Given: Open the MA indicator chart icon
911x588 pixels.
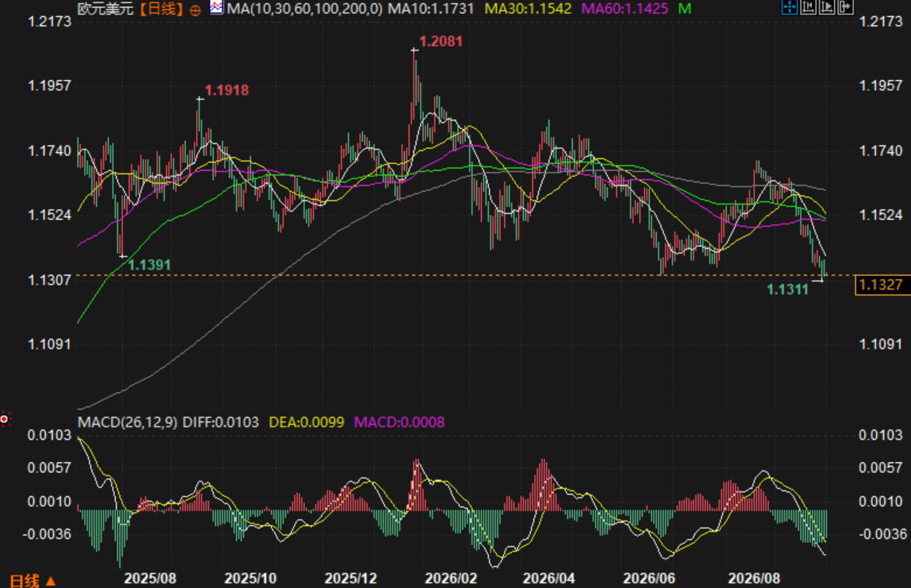Looking at the screenshot, I should (216, 8).
